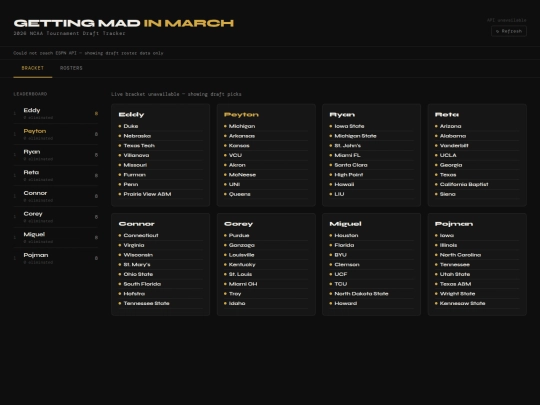The width and height of the screenshot is (540, 405).
Task: Click Gonzaga in Corey's picks
Action: tap(242, 245)
